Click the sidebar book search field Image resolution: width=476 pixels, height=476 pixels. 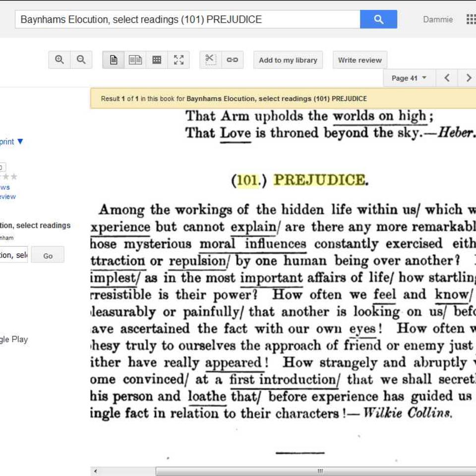tap(14, 255)
